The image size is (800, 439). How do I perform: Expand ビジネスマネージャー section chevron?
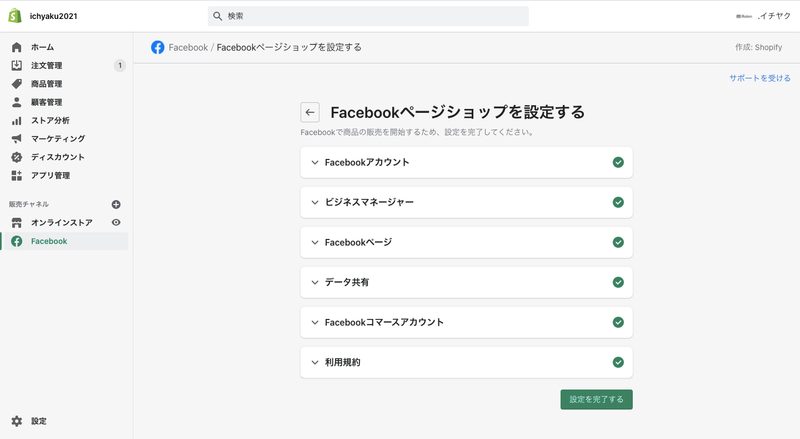pyautogui.click(x=315, y=202)
